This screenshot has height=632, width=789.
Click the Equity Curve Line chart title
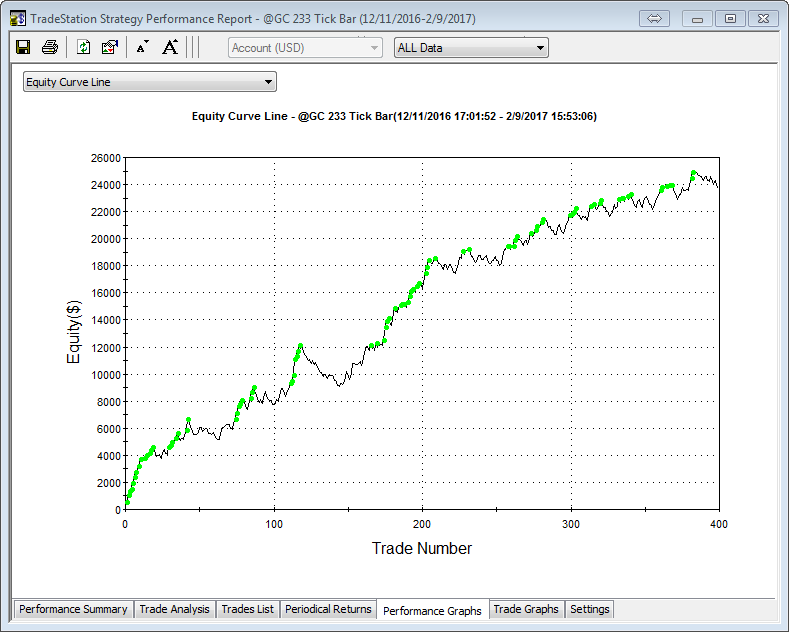tap(394, 117)
